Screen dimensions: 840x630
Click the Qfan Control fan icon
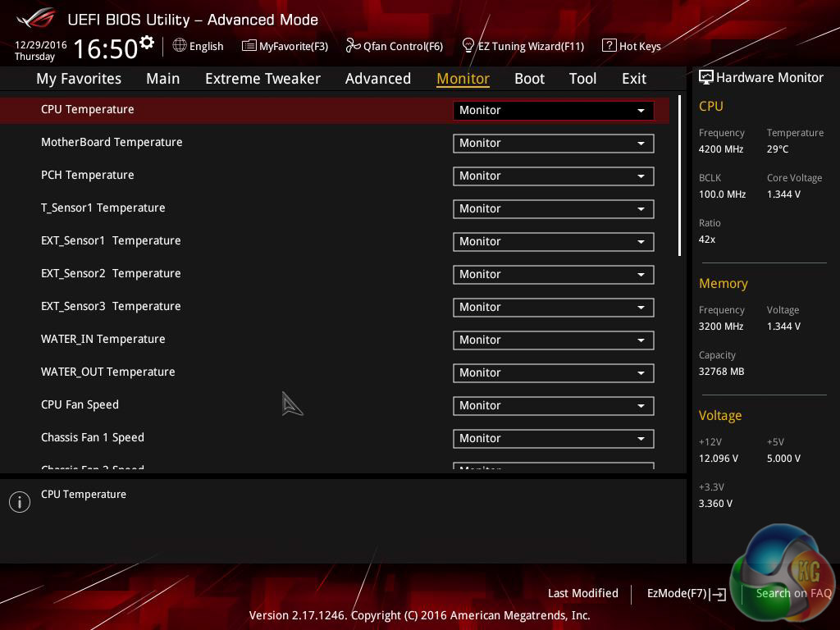pos(353,46)
